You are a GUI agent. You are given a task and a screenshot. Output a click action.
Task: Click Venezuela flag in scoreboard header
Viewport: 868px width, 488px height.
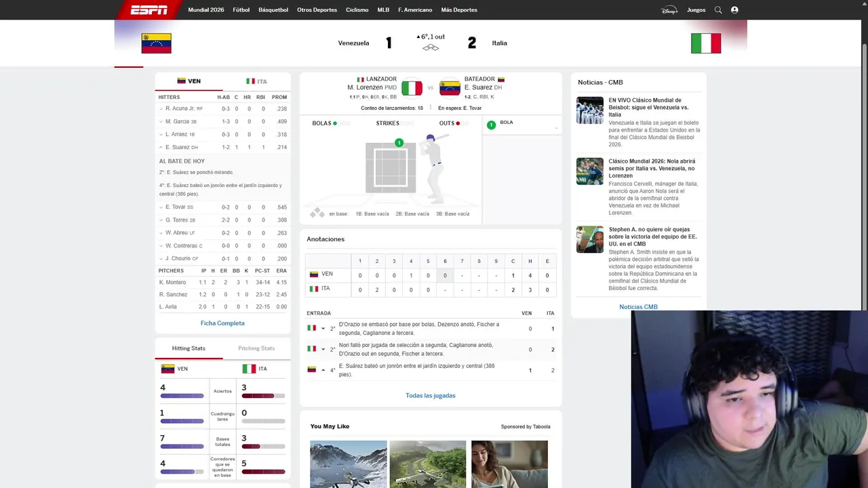click(156, 43)
